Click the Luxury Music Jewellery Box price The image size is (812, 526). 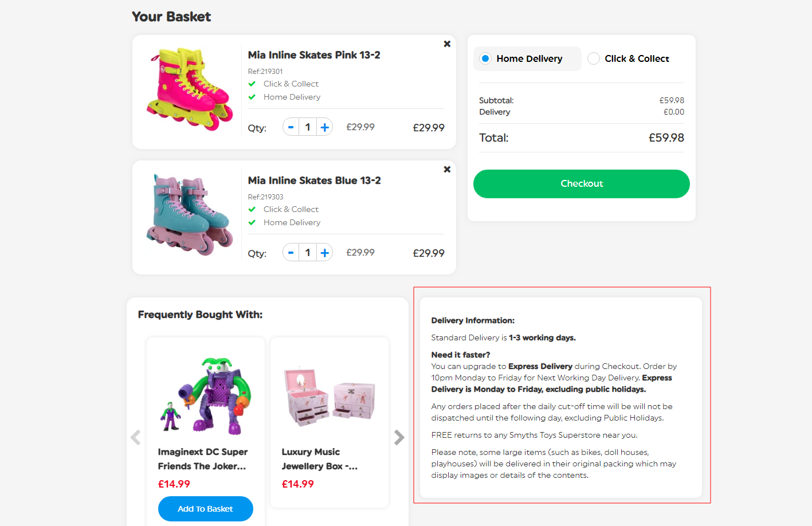click(296, 484)
